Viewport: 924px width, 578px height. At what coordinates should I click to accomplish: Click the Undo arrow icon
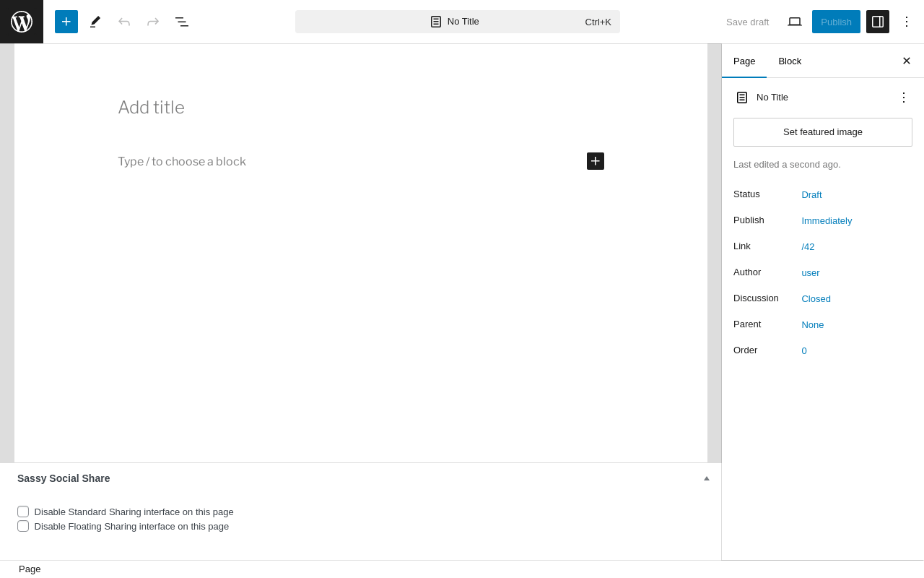click(124, 22)
